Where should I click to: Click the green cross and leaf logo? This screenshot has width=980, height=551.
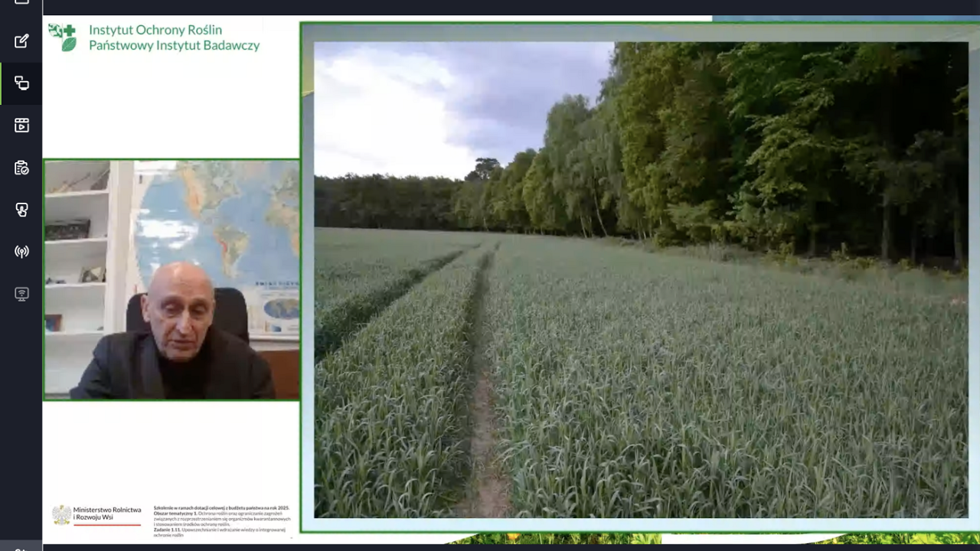pos(63,37)
